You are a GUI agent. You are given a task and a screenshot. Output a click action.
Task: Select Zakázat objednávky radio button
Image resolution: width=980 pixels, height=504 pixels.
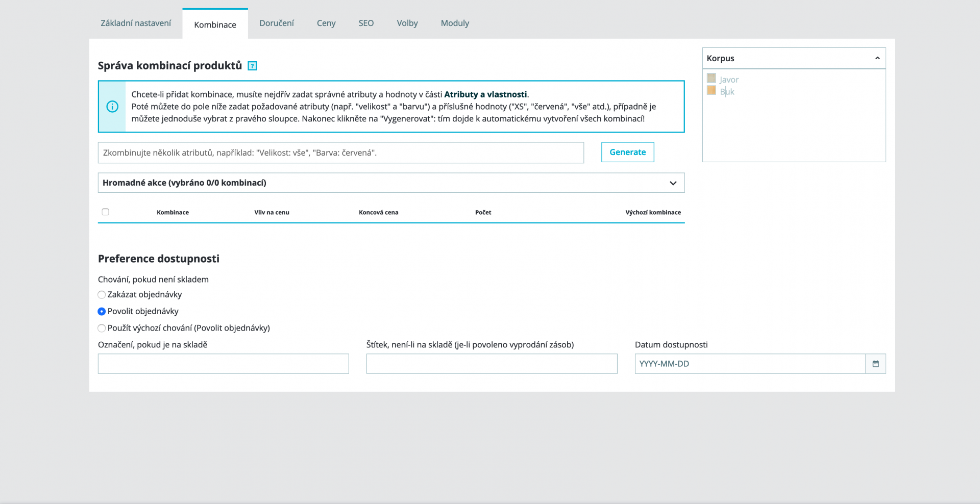[x=102, y=295]
